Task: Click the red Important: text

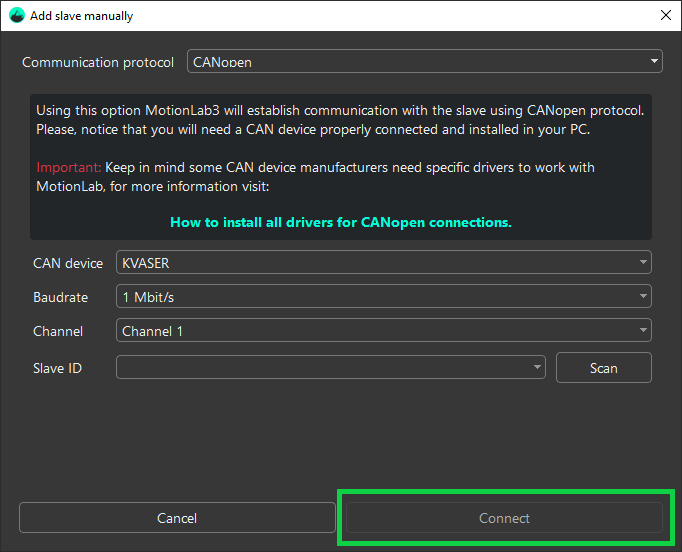Action: [68, 167]
